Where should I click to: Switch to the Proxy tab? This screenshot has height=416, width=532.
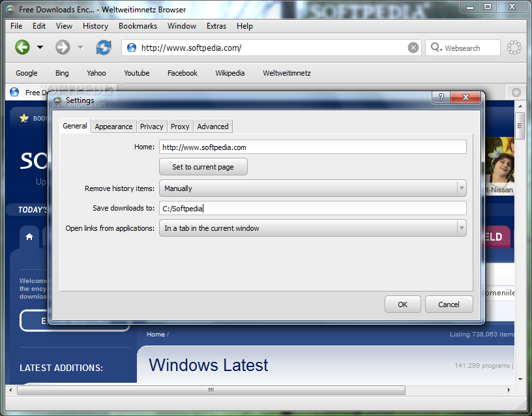(x=180, y=126)
